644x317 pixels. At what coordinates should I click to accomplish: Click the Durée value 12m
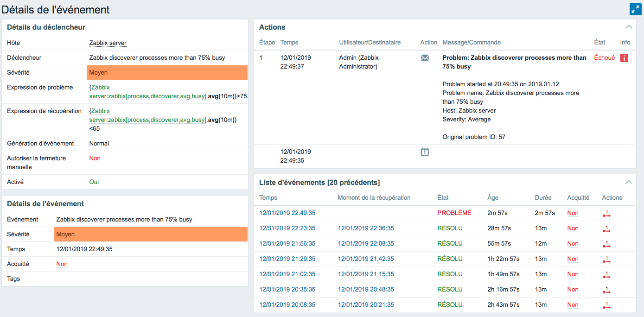(541, 244)
